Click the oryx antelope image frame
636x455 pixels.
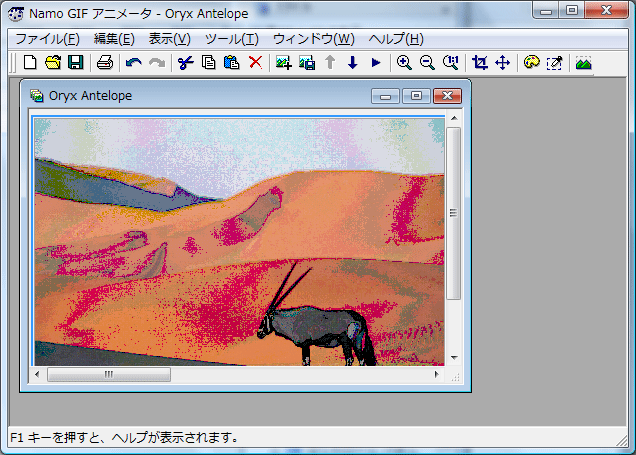point(239,242)
